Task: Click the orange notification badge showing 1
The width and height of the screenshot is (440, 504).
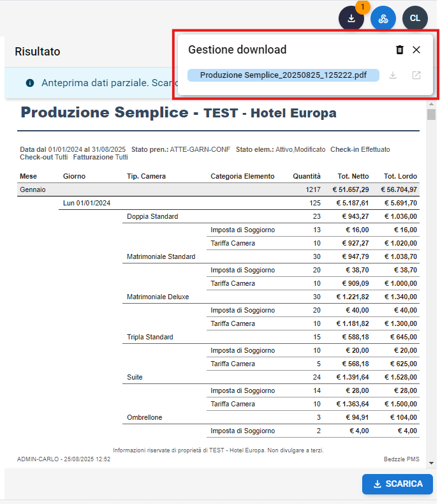Action: (363, 7)
